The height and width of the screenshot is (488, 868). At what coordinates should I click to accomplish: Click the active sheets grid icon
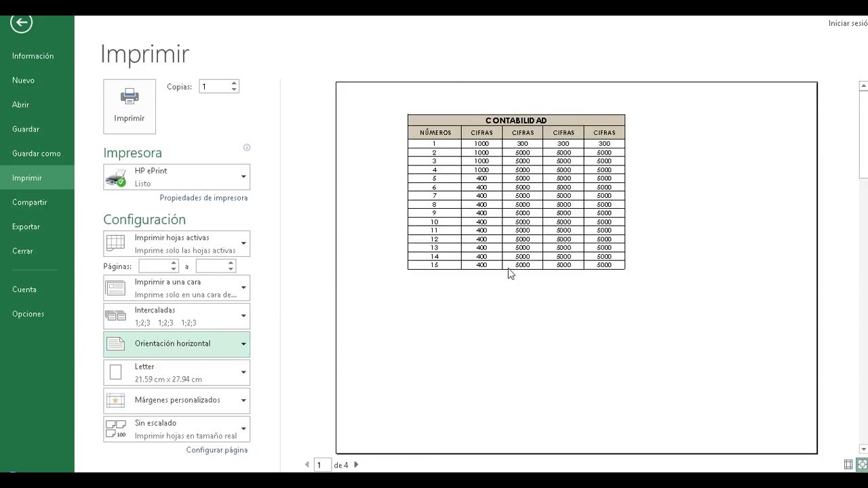tap(116, 243)
